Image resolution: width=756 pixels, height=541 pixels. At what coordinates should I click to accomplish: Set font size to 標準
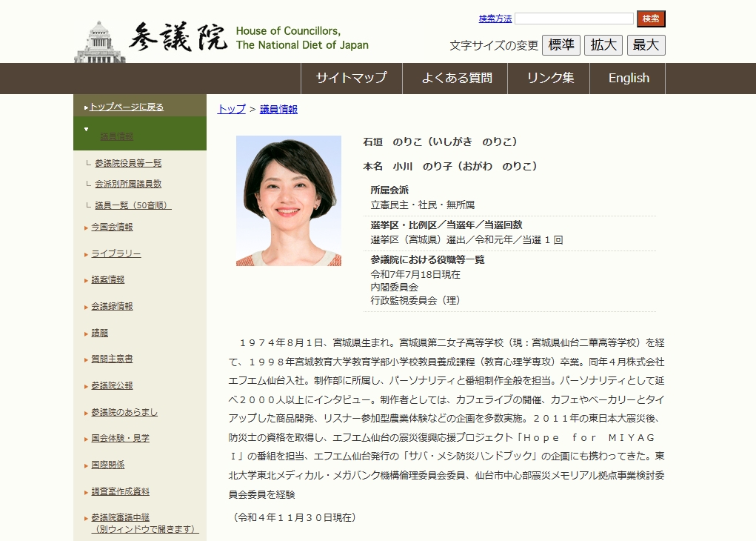click(x=561, y=45)
